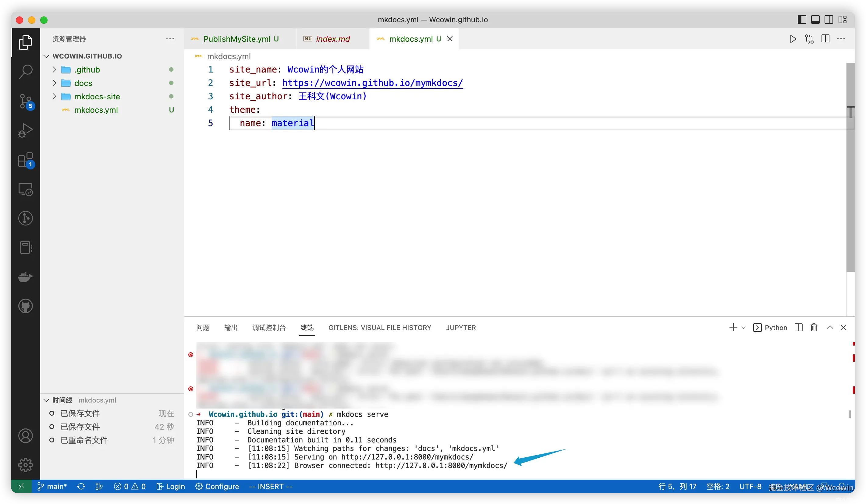
Task: Open mkdocs.yml in the explorer tree
Action: click(x=96, y=110)
